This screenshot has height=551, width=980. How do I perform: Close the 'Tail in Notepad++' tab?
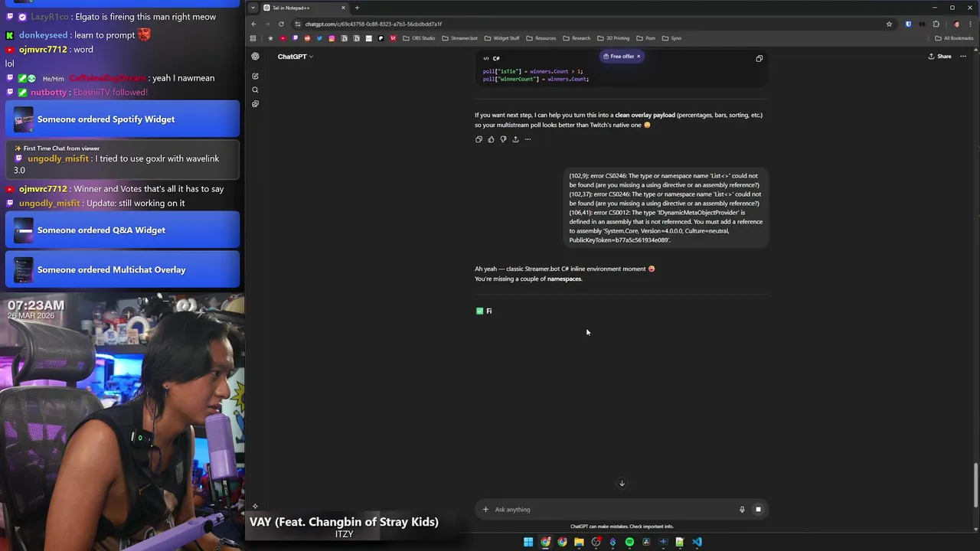(x=343, y=8)
